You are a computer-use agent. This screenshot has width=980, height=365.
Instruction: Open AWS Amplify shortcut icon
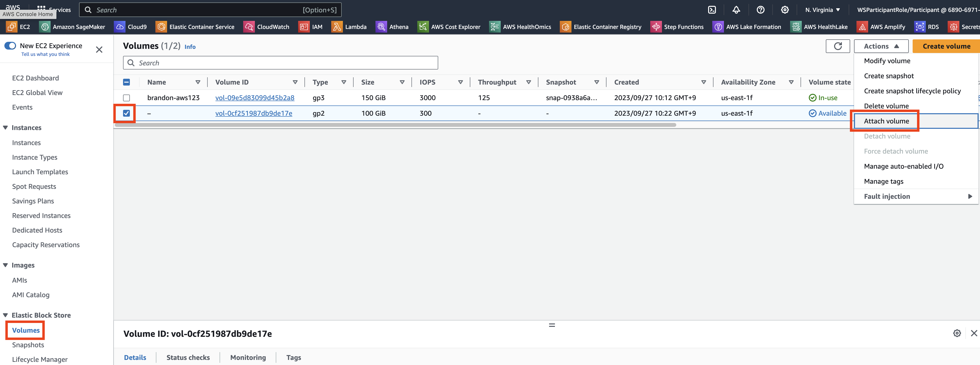point(862,27)
